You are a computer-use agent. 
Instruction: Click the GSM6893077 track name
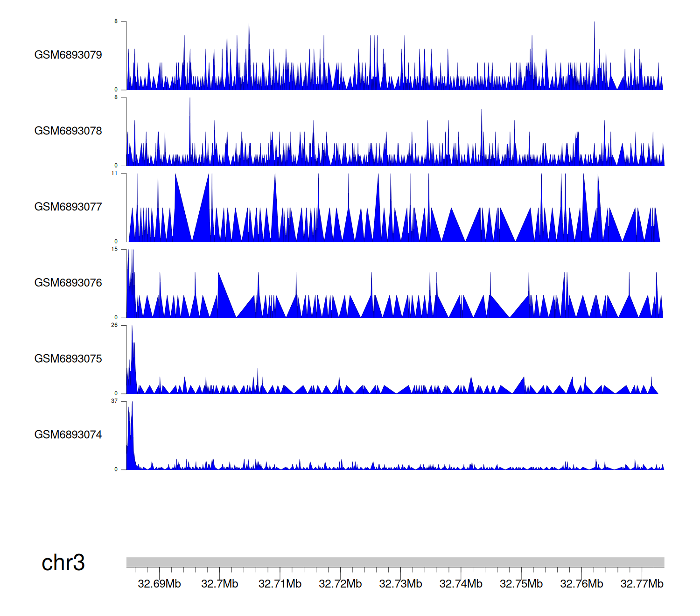pos(68,207)
